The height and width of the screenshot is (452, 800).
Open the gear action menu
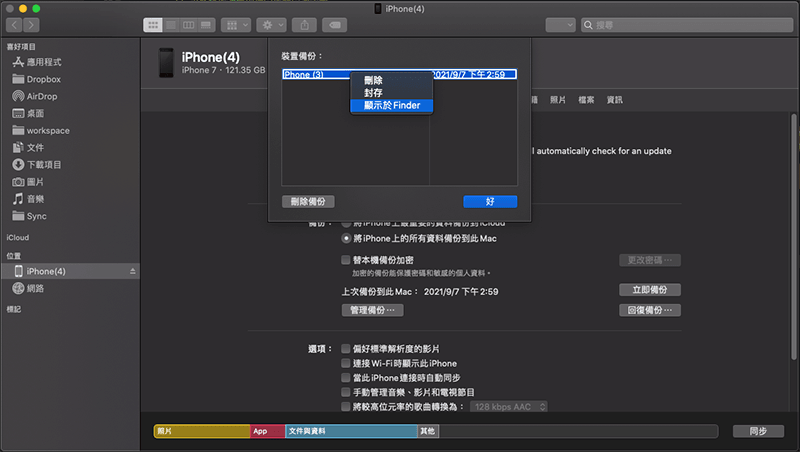271,25
